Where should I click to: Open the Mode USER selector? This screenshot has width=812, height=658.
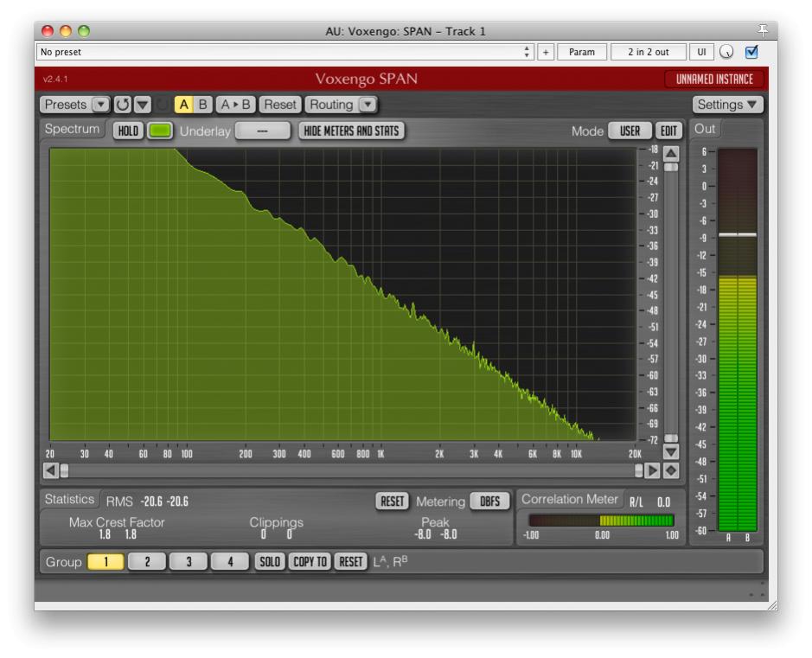[630, 131]
